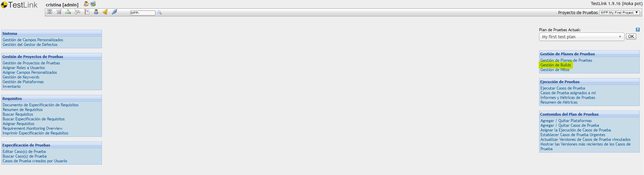Viewport: 644px width, 175px height.
Task: Open test reports notebook icon
Action: 87,12
